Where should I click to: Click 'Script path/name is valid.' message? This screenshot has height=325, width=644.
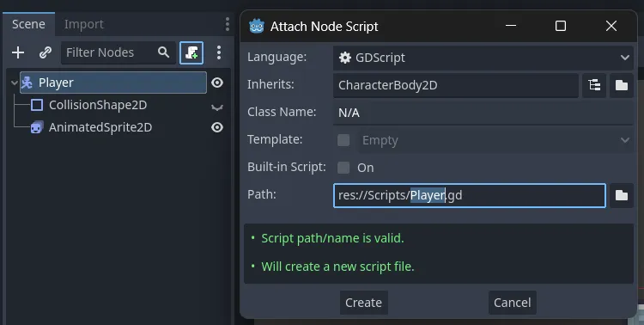point(332,238)
